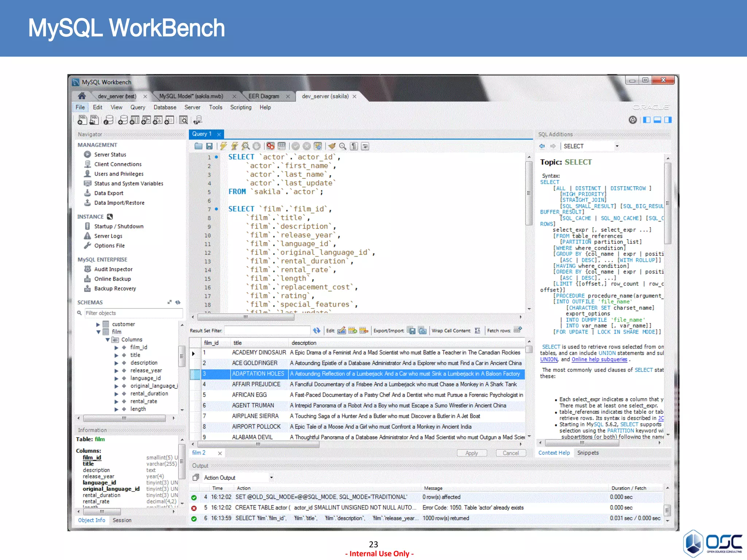Toggle the left sidebar panel visibility
This screenshot has width=747, height=560.
coord(646,120)
